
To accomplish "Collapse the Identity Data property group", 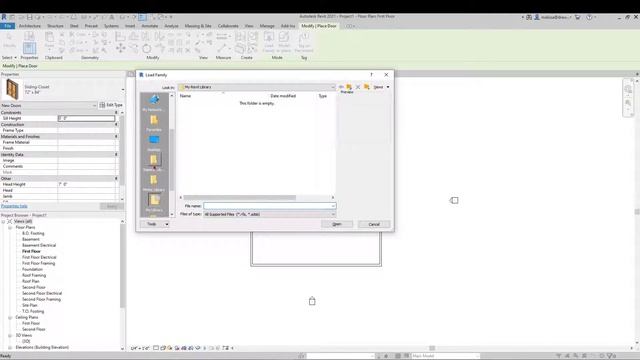I will click(116, 155).
